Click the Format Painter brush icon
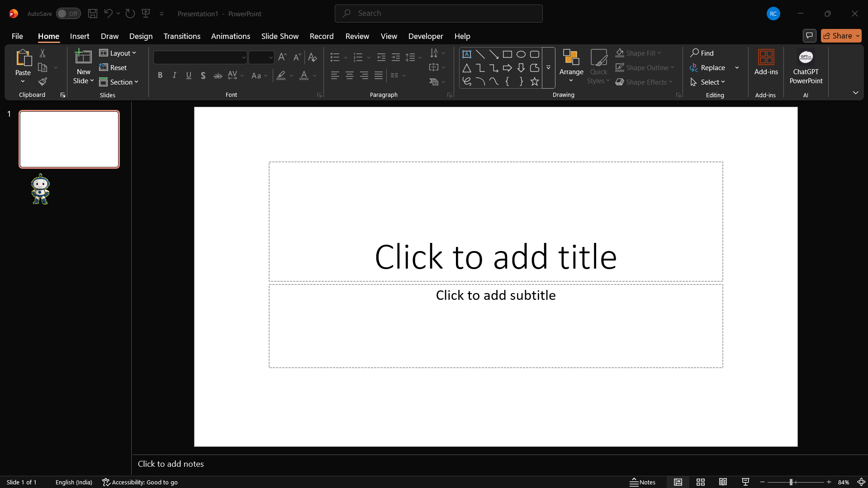 43,82
